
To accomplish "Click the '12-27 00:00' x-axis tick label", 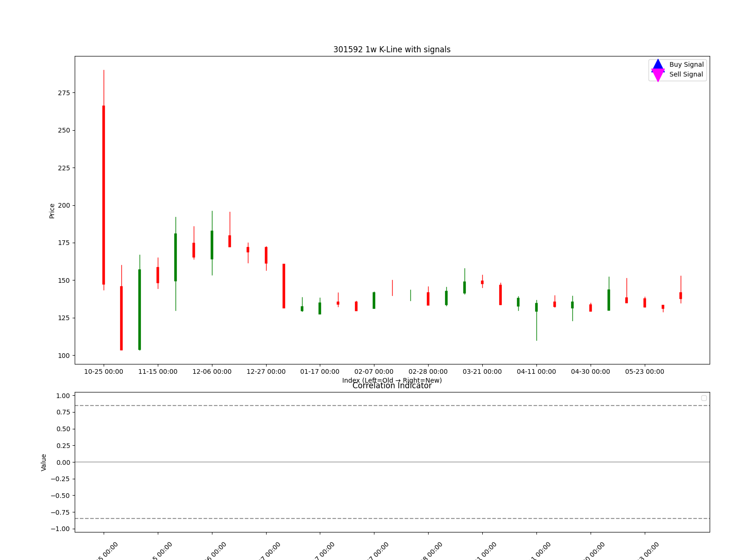I will (x=266, y=371).
